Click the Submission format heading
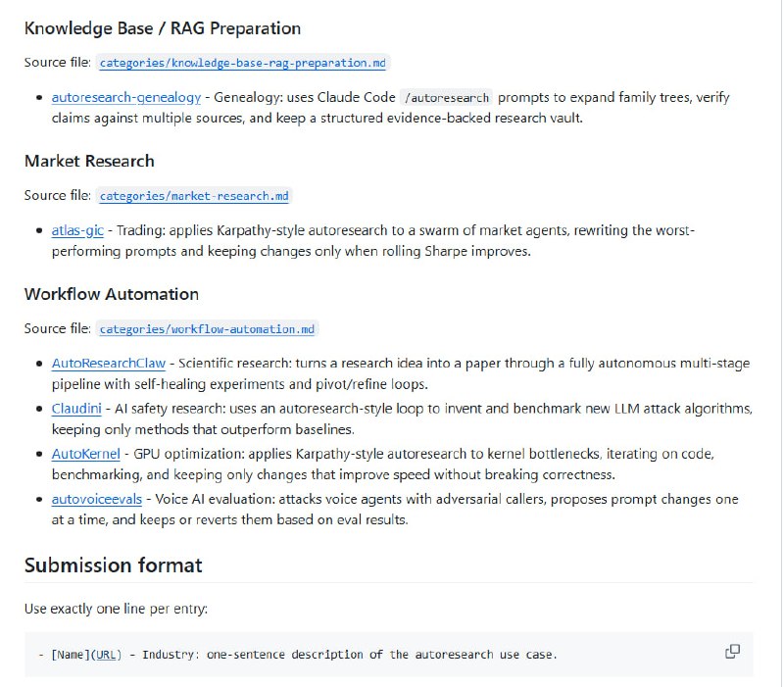 (113, 565)
